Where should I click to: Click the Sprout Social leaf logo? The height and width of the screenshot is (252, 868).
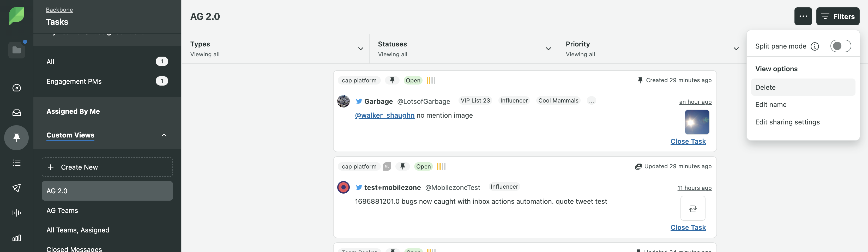pyautogui.click(x=16, y=16)
